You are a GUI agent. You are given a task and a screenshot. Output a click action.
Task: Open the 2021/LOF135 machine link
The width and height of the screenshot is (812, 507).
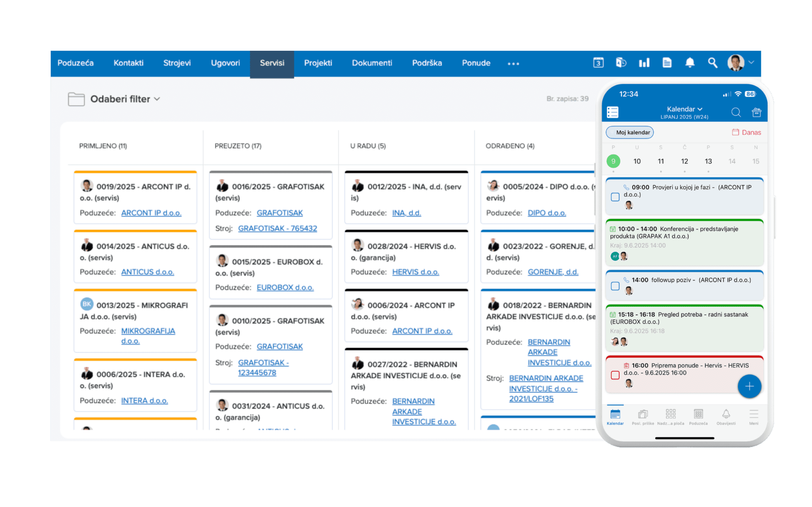coord(546,389)
